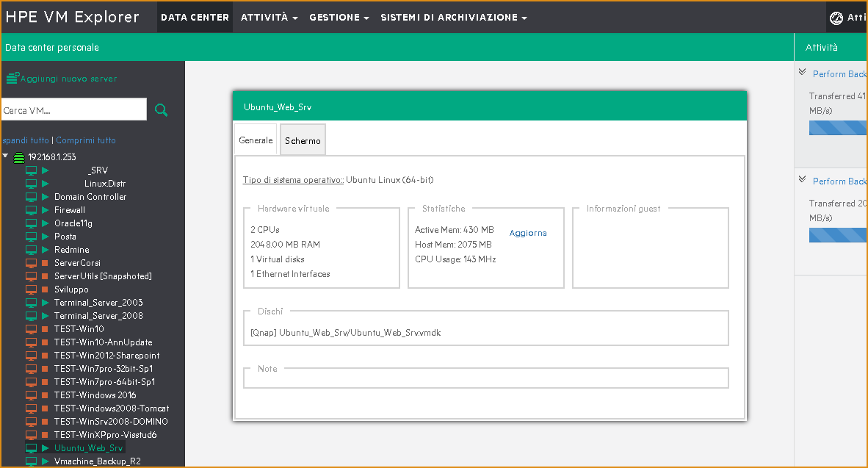
Task: Click the first Perform Backup activity link
Action: (x=840, y=73)
